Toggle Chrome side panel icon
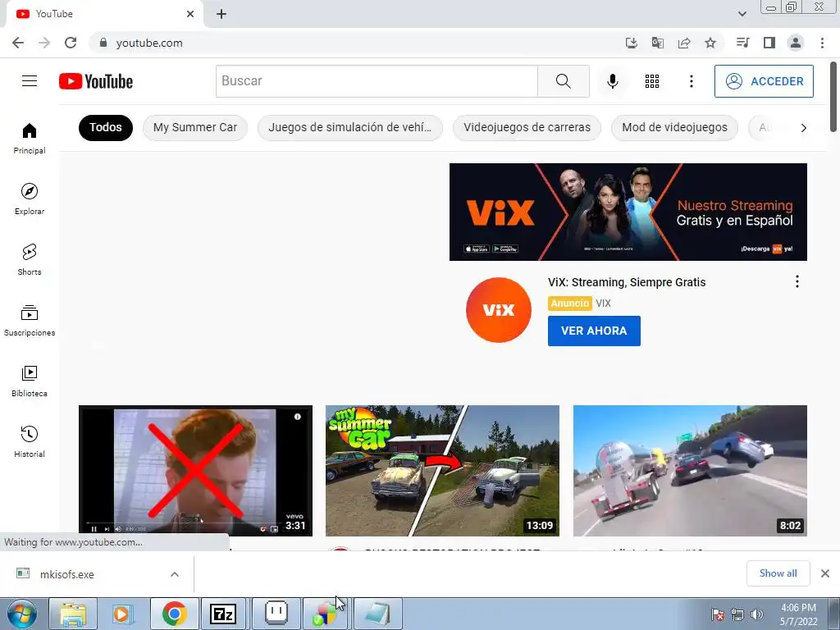The height and width of the screenshot is (630, 840). [769, 43]
